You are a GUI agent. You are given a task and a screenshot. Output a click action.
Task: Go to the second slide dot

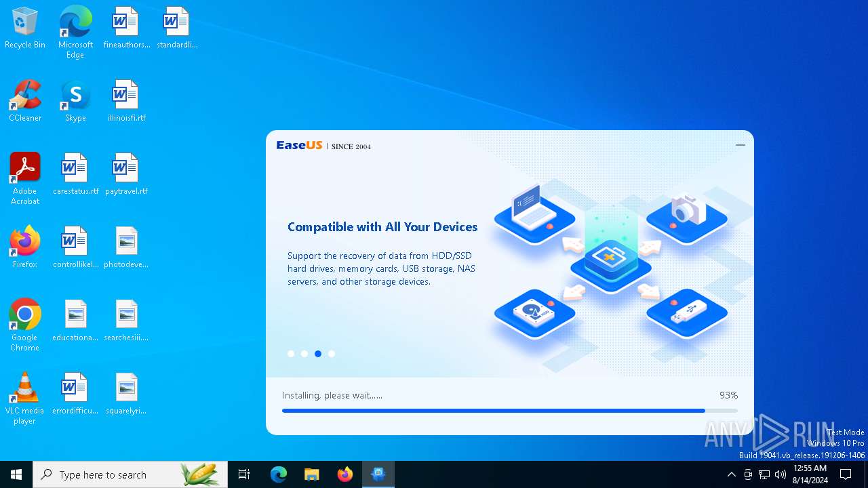(304, 354)
